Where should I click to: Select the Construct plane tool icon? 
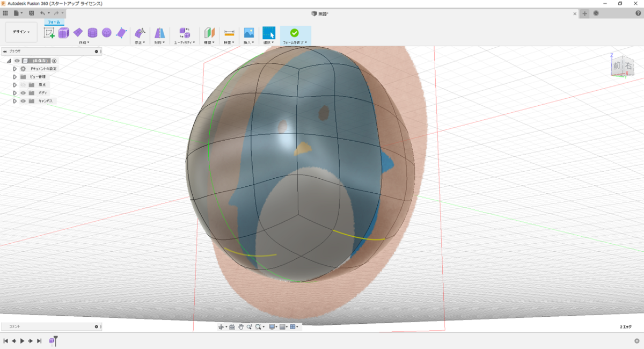pyautogui.click(x=209, y=33)
